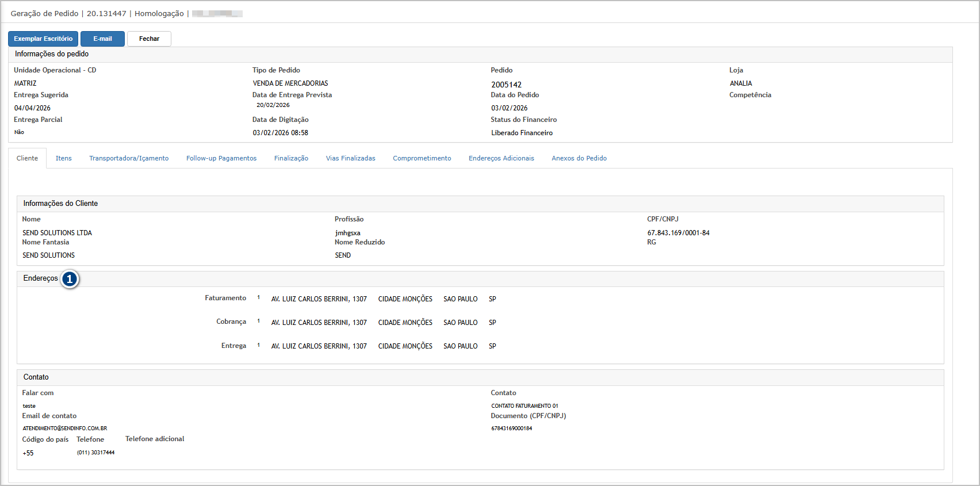Open Follow-up Pagamentos tab
Screen dimensions: 980x486
pos(221,158)
